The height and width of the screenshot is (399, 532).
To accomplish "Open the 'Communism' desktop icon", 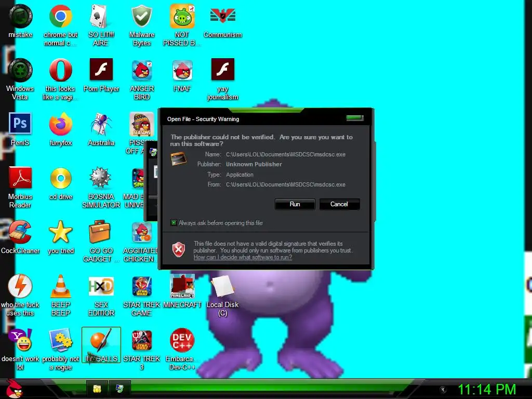I will (x=222, y=16).
